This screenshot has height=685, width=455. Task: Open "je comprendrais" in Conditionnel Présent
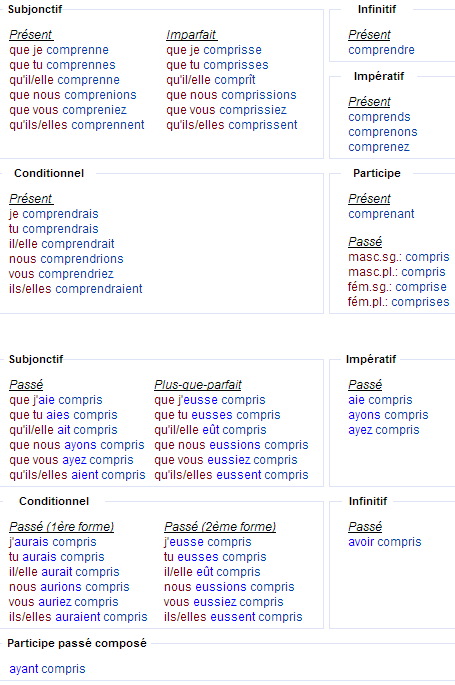pyautogui.click(x=54, y=214)
